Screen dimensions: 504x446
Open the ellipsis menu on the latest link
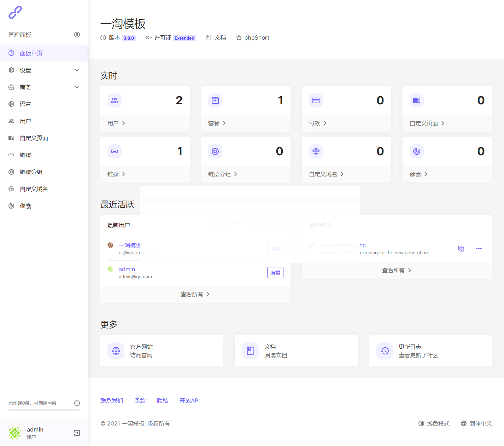click(x=479, y=249)
